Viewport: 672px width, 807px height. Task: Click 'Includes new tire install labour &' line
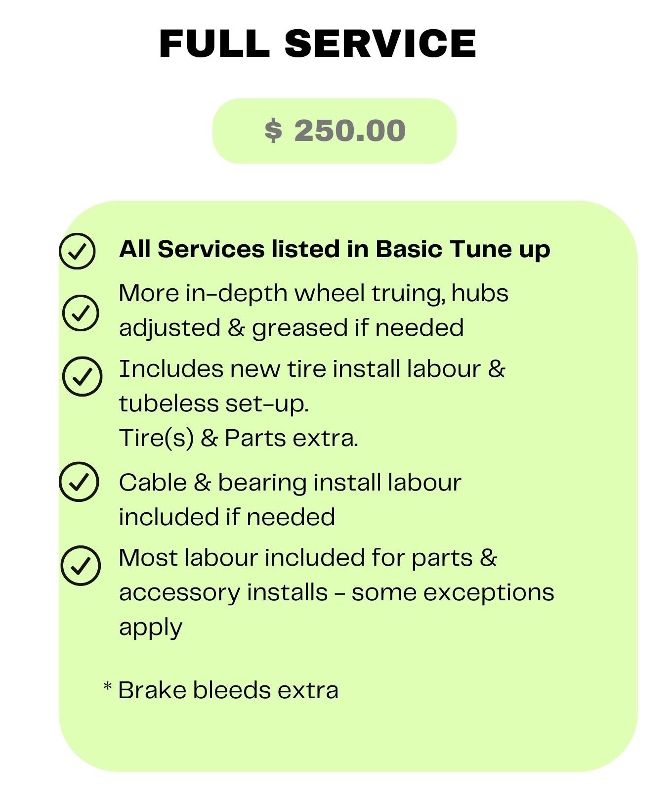(312, 369)
